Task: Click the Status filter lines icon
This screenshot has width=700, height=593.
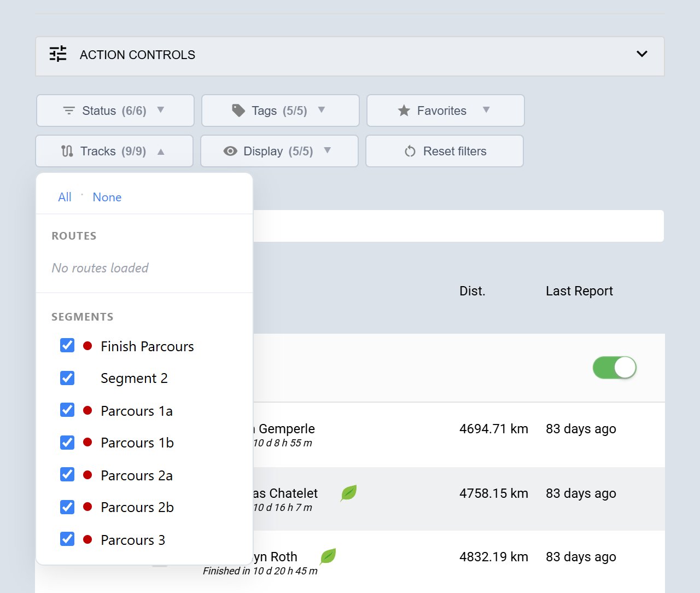Action: [x=69, y=111]
